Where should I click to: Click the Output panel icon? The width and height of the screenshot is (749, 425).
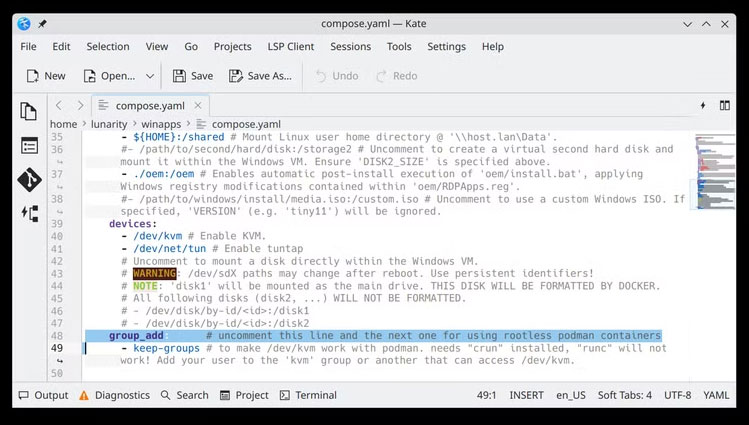click(x=23, y=395)
